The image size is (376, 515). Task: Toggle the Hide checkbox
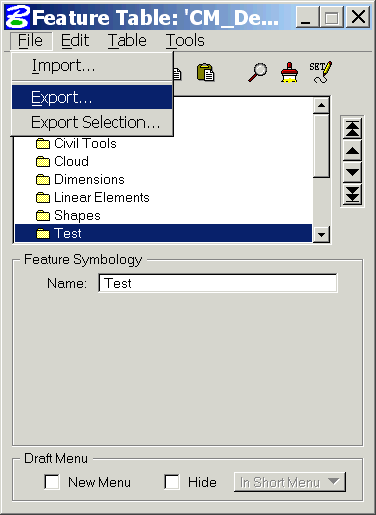[172, 482]
